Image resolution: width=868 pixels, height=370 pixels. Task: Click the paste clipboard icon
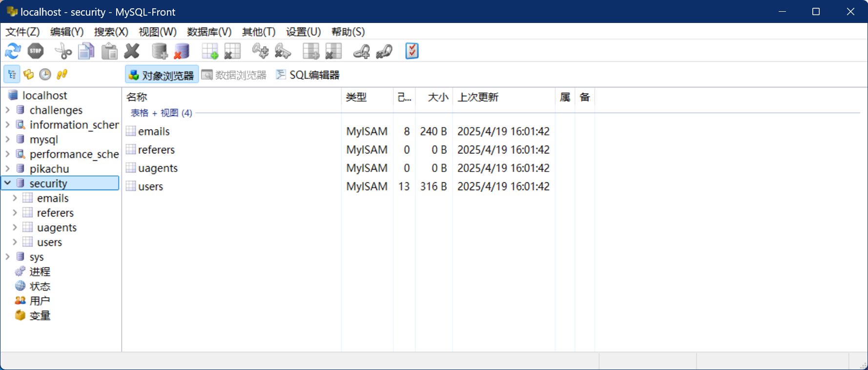click(x=109, y=51)
